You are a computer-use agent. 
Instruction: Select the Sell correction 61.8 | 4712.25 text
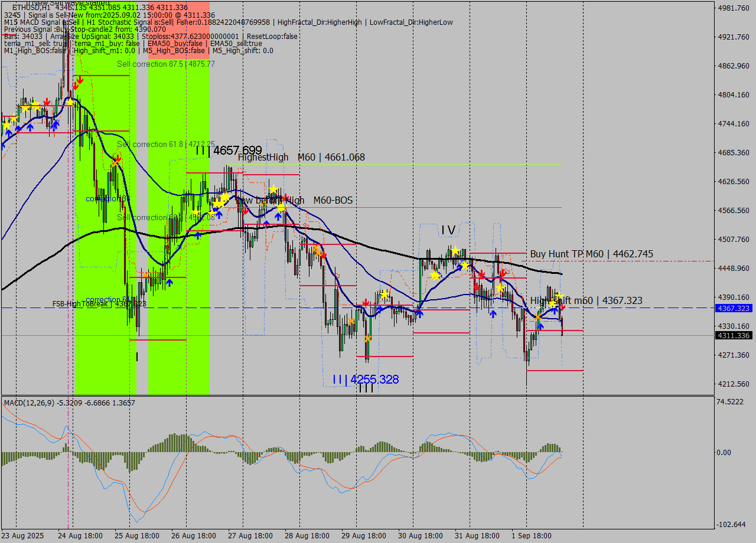tap(165, 144)
